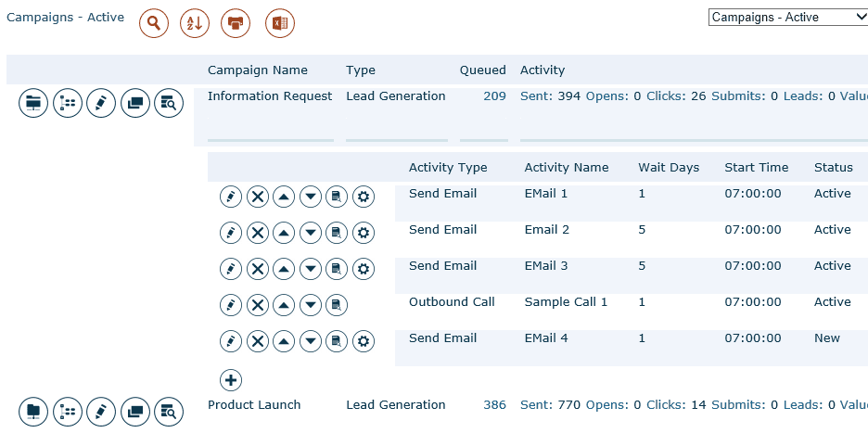Open the Product Launch campaign name
The height and width of the screenshot is (433, 868).
point(254,405)
